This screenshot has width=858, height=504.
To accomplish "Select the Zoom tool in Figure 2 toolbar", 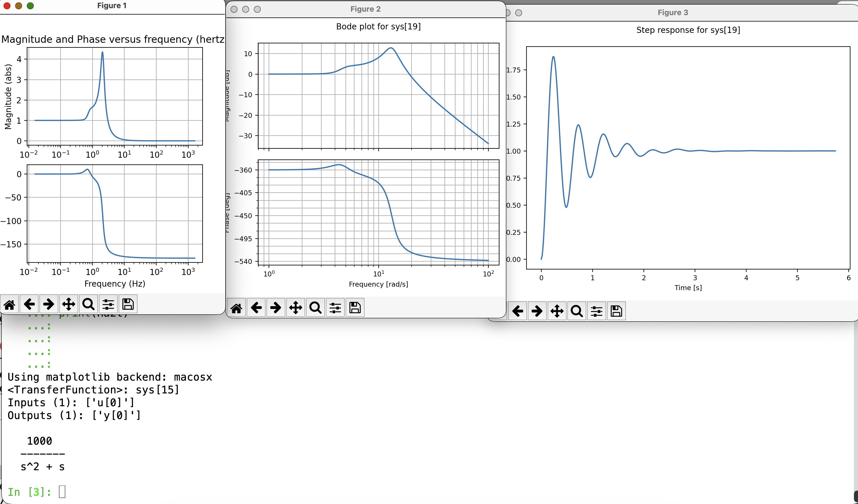I will (x=315, y=308).
